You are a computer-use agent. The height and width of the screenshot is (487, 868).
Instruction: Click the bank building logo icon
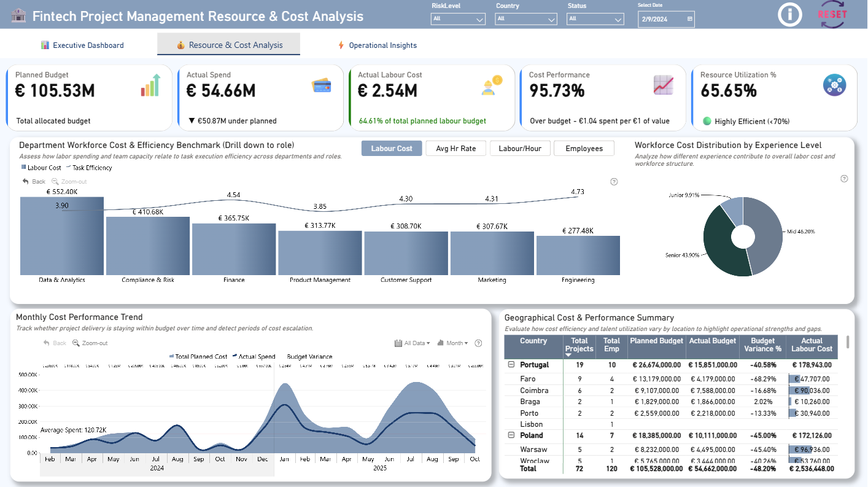click(18, 16)
